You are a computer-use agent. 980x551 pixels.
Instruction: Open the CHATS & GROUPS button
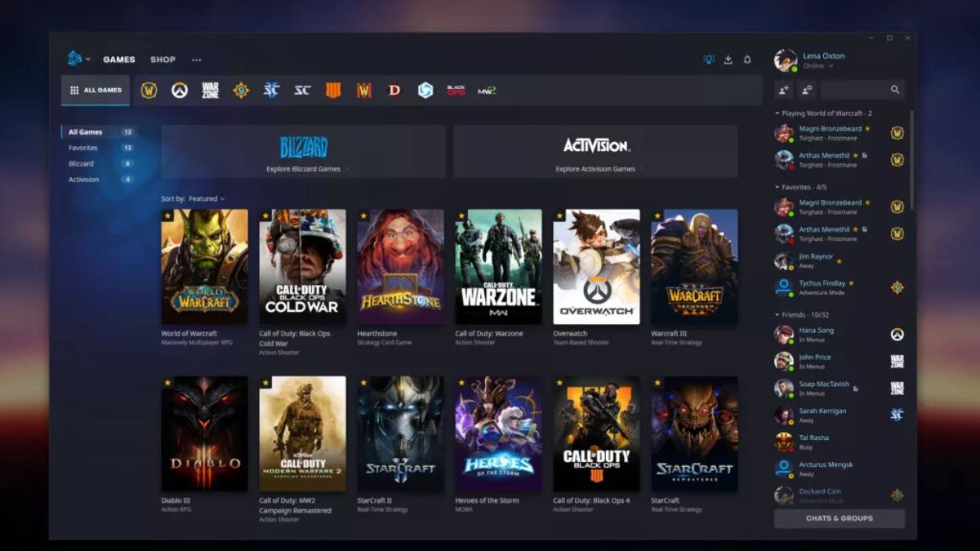(x=840, y=518)
